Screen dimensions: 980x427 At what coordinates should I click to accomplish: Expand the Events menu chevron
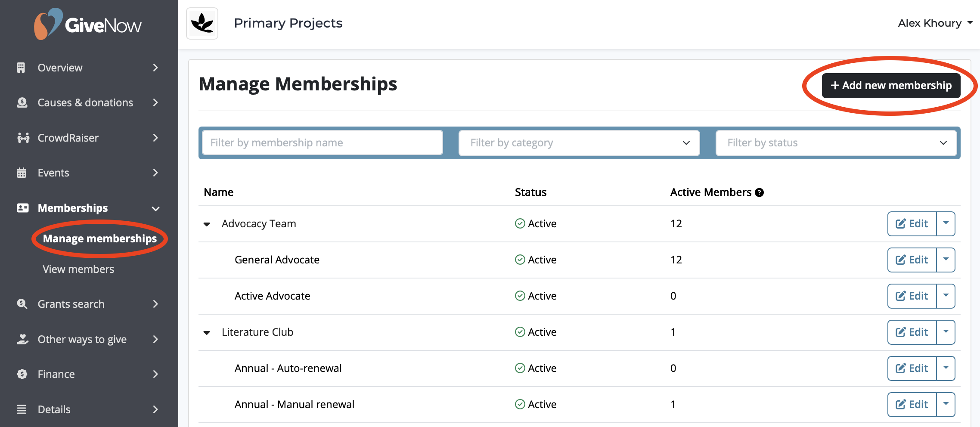coord(155,173)
